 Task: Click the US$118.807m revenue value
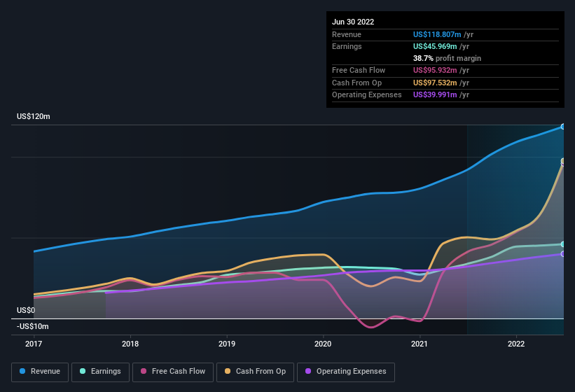tap(437, 34)
